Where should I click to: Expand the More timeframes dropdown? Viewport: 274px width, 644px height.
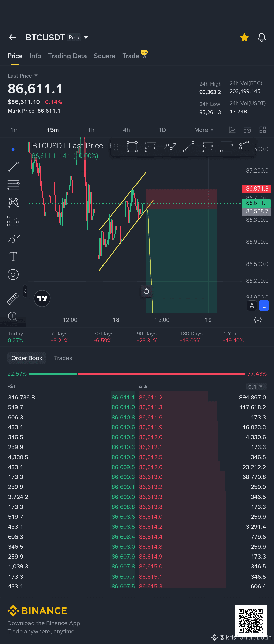point(204,130)
